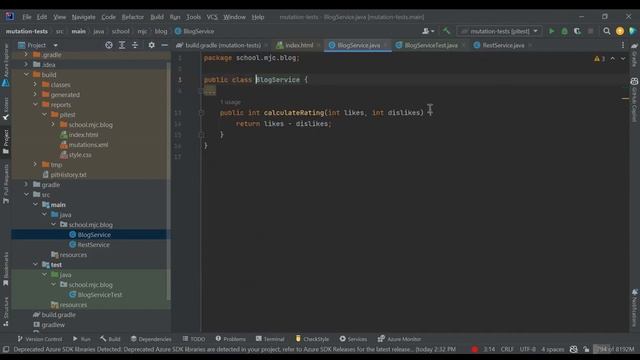Toggle tool window bars icon at bottom-left

tap(6, 349)
